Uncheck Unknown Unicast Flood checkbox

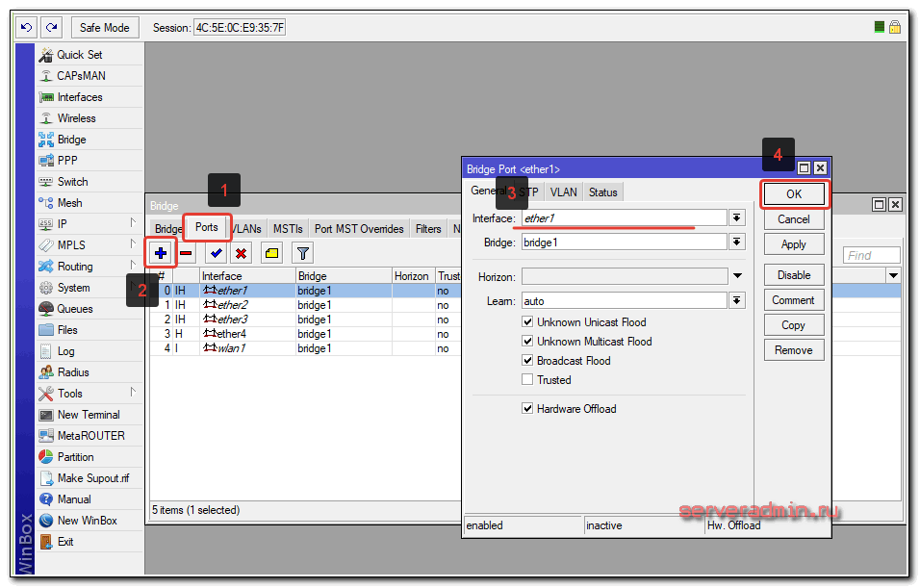coord(527,322)
